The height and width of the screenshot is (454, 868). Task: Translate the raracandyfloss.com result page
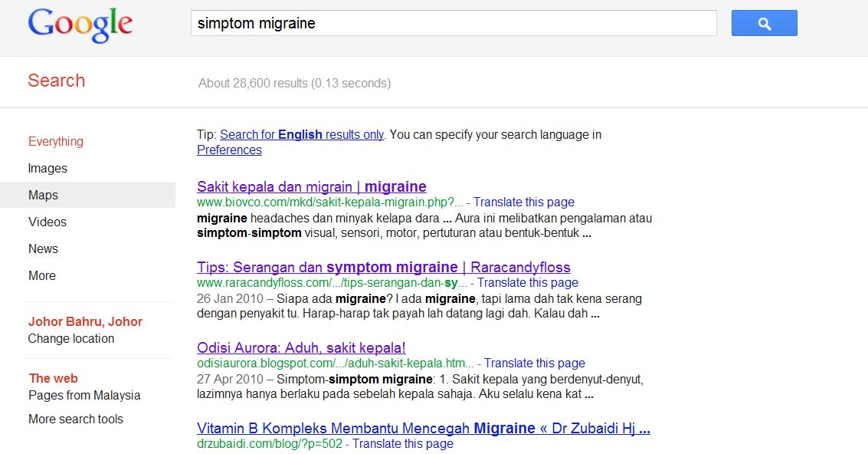528,283
